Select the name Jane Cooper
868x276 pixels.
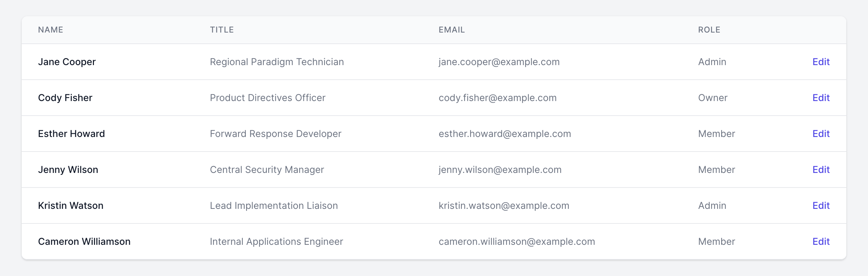click(67, 62)
